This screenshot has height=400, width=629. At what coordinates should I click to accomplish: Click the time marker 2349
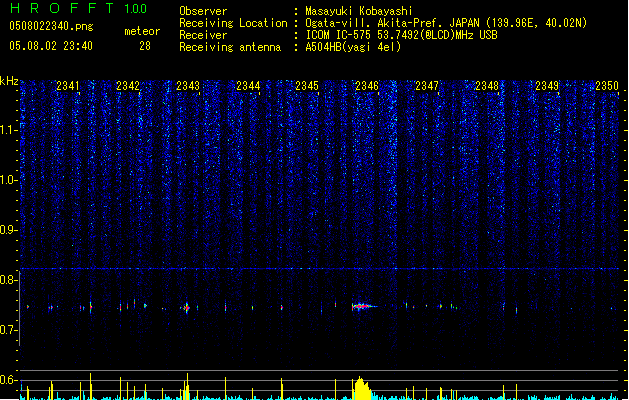point(547,85)
